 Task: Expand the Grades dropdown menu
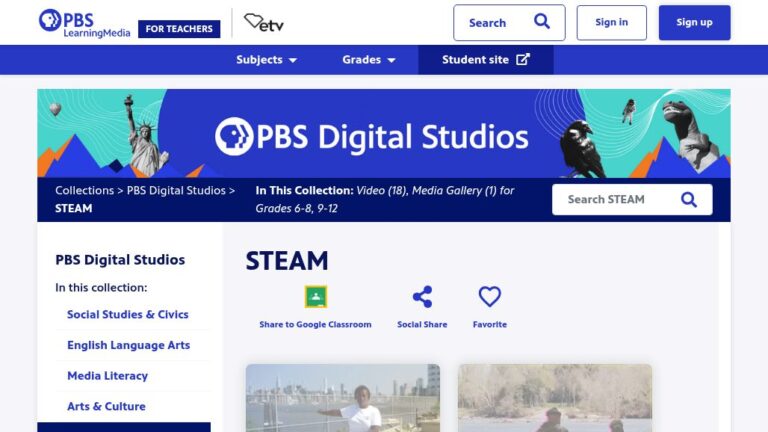(369, 60)
